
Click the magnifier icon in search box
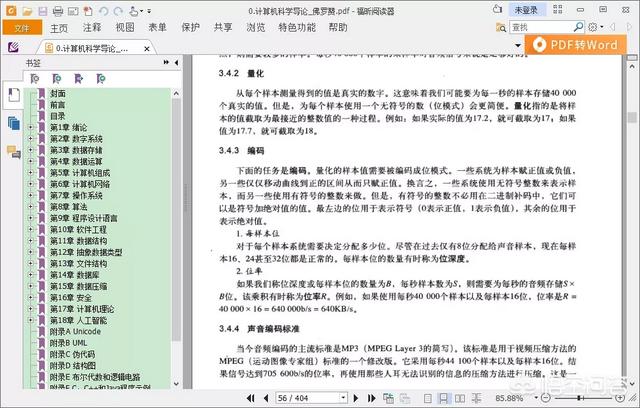click(x=578, y=27)
